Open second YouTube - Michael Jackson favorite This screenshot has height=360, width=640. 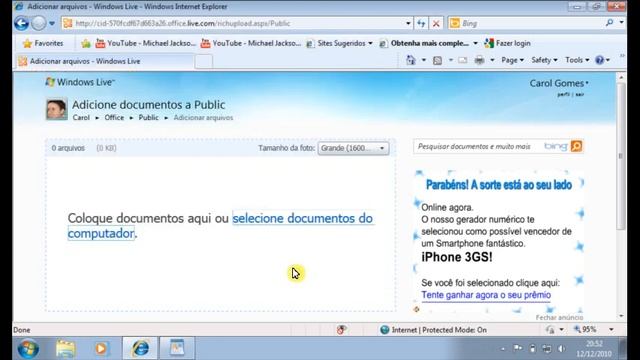tap(251, 43)
